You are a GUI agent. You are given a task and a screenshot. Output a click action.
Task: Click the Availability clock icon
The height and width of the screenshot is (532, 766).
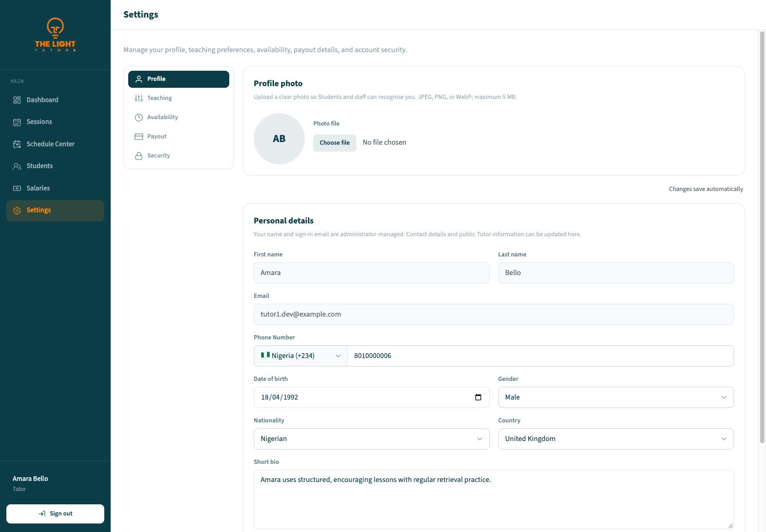pos(139,117)
